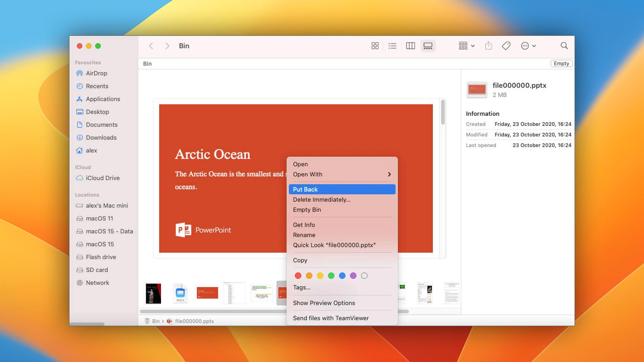This screenshot has width=644, height=362.
Task: Open the Group By dropdown
Action: click(x=466, y=46)
